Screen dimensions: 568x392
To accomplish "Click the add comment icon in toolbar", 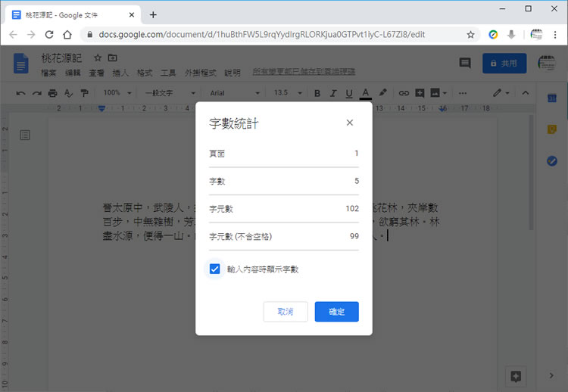I will [x=420, y=93].
